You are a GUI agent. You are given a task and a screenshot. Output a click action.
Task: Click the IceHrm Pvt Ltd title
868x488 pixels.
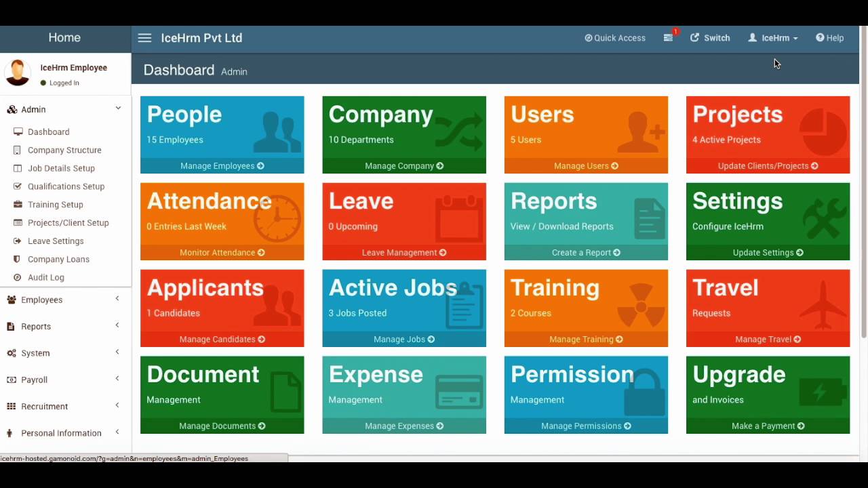pos(201,38)
